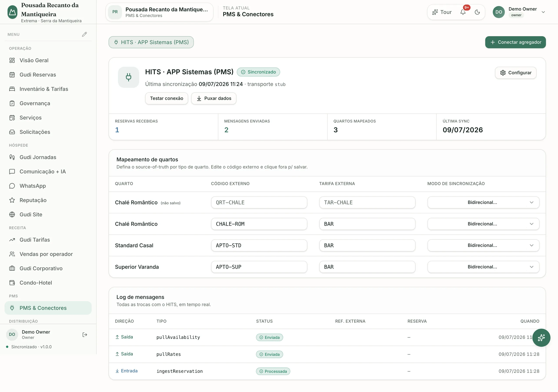Click the Serviços calendar icon

(12, 118)
